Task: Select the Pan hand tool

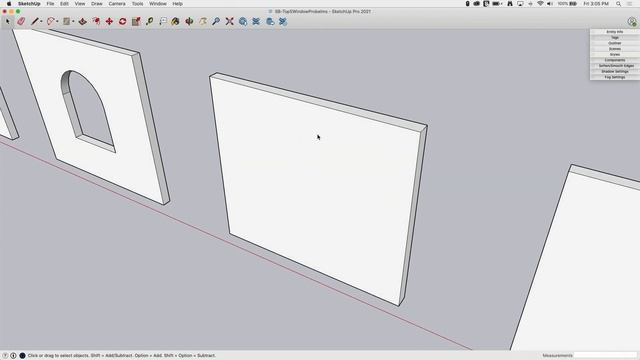Action: coord(202,21)
